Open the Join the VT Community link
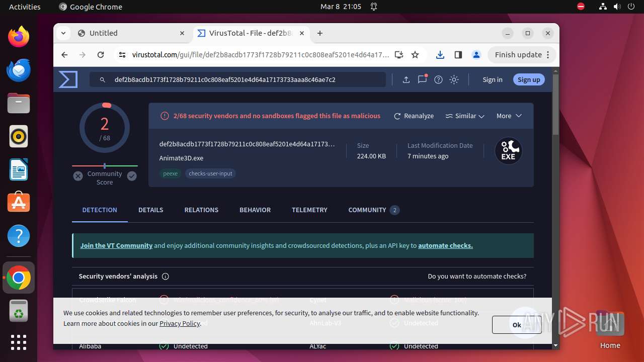 coord(116,245)
